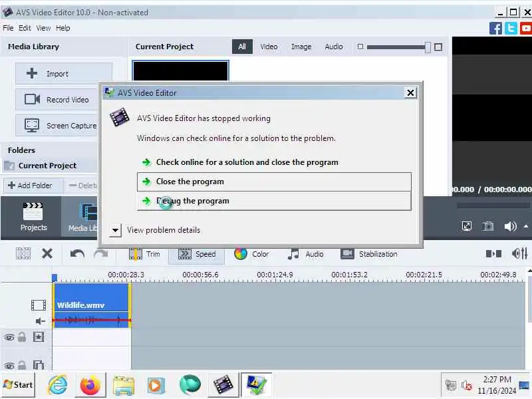The width and height of the screenshot is (532, 399).
Task: Click the Trim tool
Action: pyautogui.click(x=144, y=254)
